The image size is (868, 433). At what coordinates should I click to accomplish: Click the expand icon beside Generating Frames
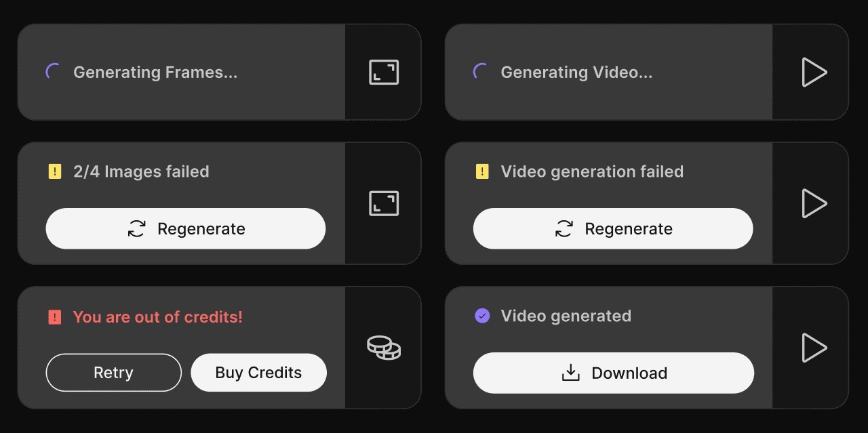(x=384, y=73)
